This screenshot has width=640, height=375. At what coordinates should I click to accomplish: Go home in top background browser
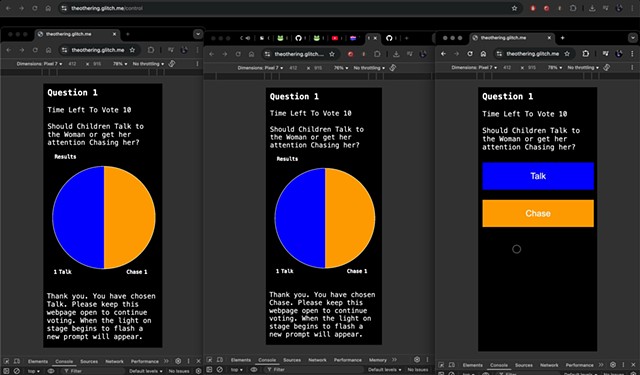[x=48, y=8]
